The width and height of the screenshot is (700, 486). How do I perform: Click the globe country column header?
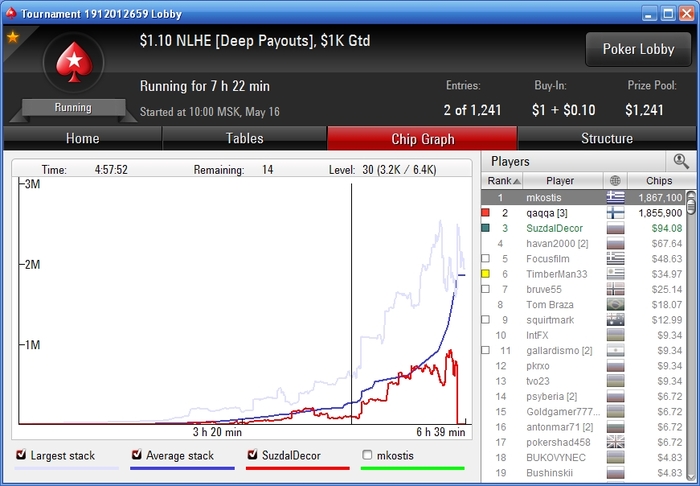pos(615,181)
